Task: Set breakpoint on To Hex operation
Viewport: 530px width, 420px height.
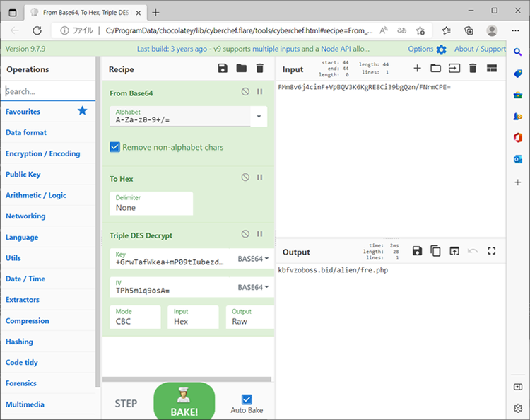Action: (259, 177)
